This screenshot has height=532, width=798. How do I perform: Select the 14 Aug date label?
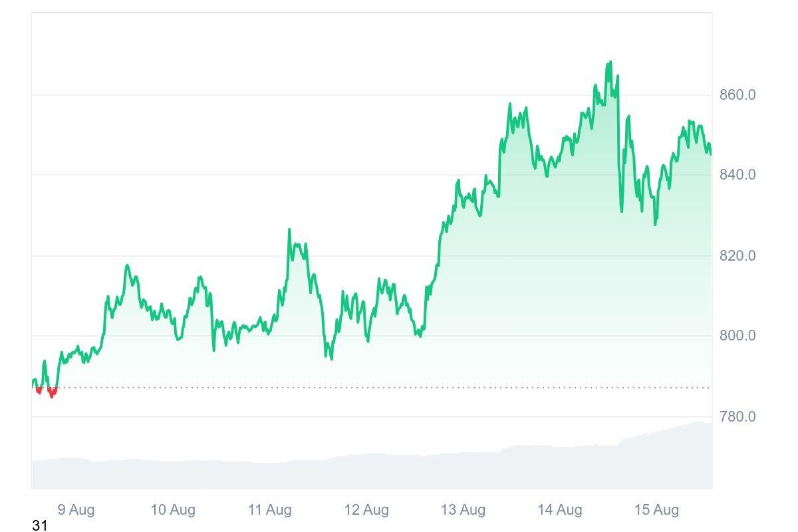click(x=560, y=510)
